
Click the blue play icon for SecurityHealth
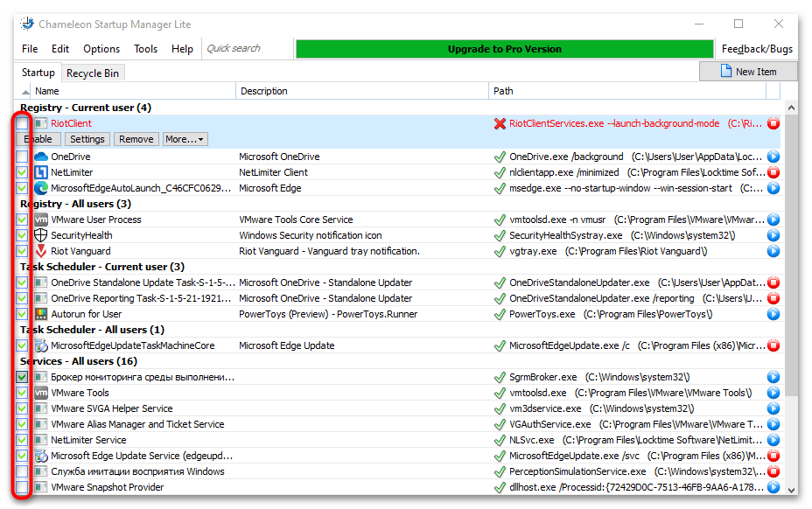773,235
